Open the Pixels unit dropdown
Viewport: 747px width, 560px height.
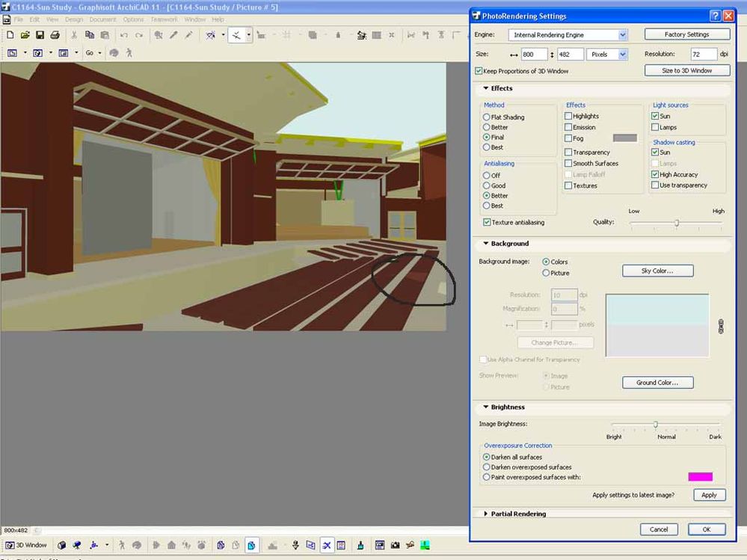point(622,55)
